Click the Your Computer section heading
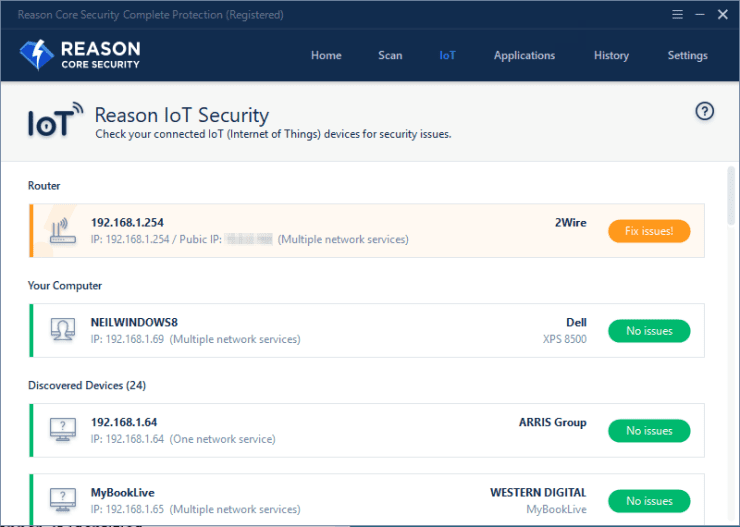Viewport: 740px width, 527px height. 65,285
